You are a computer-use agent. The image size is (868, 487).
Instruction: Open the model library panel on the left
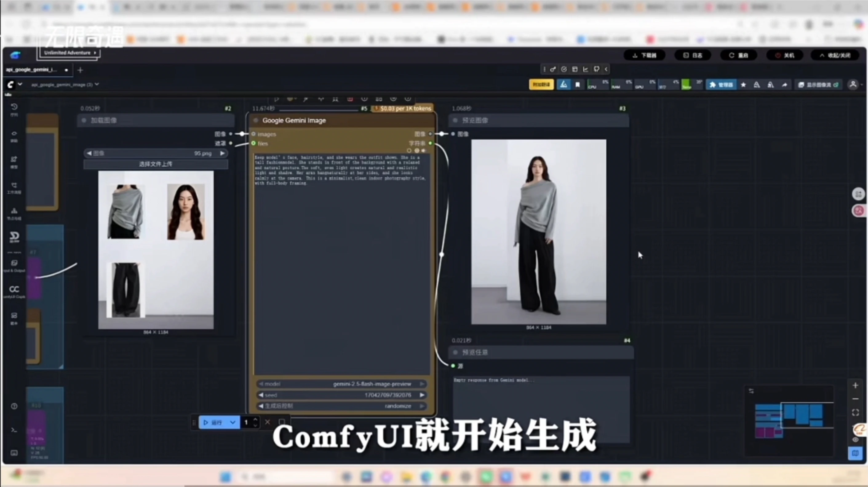pyautogui.click(x=14, y=159)
